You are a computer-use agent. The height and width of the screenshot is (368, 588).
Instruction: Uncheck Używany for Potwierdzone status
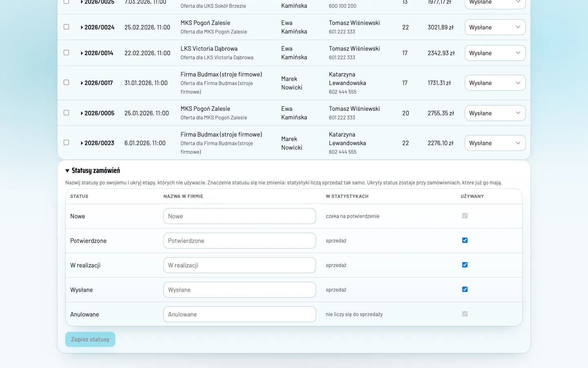pos(465,240)
